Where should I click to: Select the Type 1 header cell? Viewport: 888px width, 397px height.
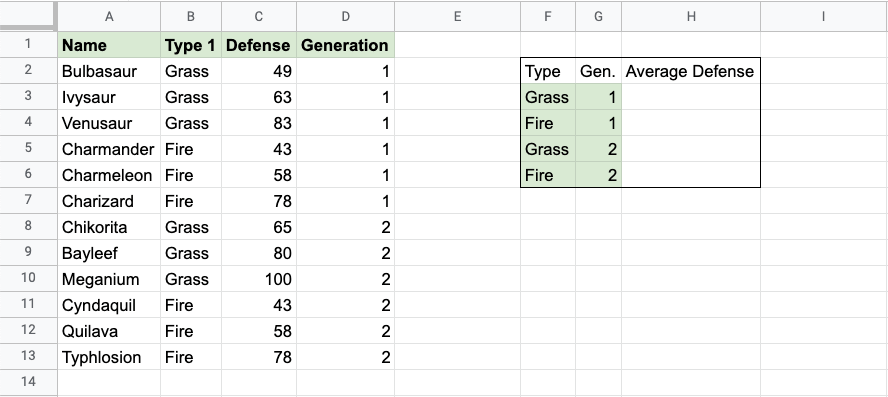coord(191,45)
